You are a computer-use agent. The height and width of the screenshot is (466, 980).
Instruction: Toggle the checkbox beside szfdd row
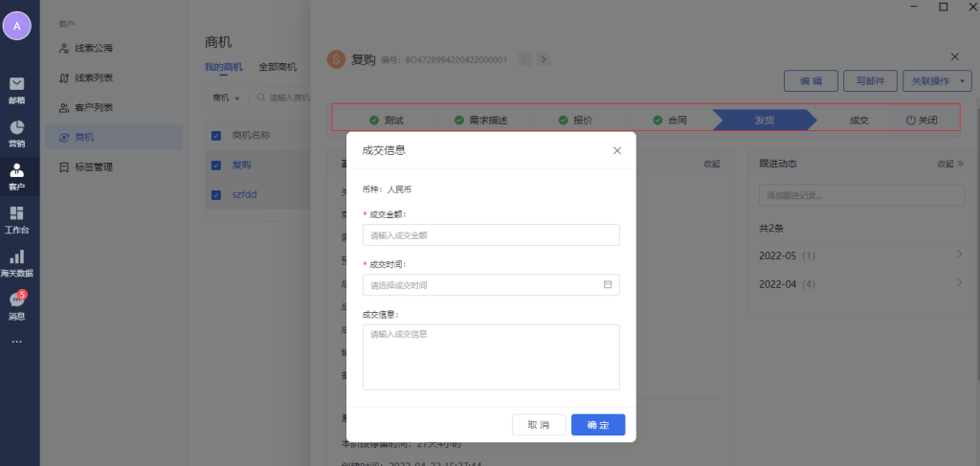coord(216,194)
